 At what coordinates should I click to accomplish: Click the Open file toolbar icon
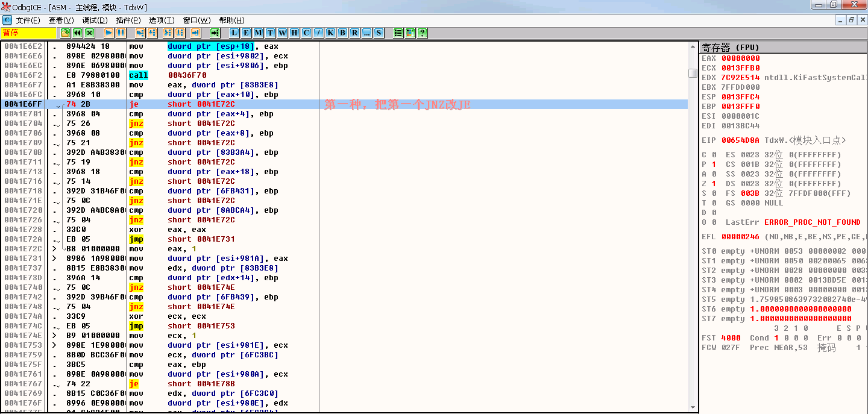(65, 33)
